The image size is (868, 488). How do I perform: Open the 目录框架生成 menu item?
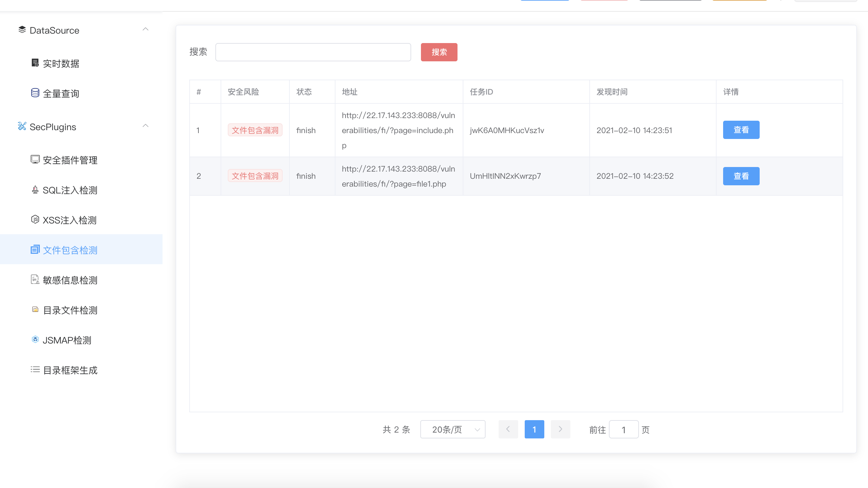[x=70, y=370]
